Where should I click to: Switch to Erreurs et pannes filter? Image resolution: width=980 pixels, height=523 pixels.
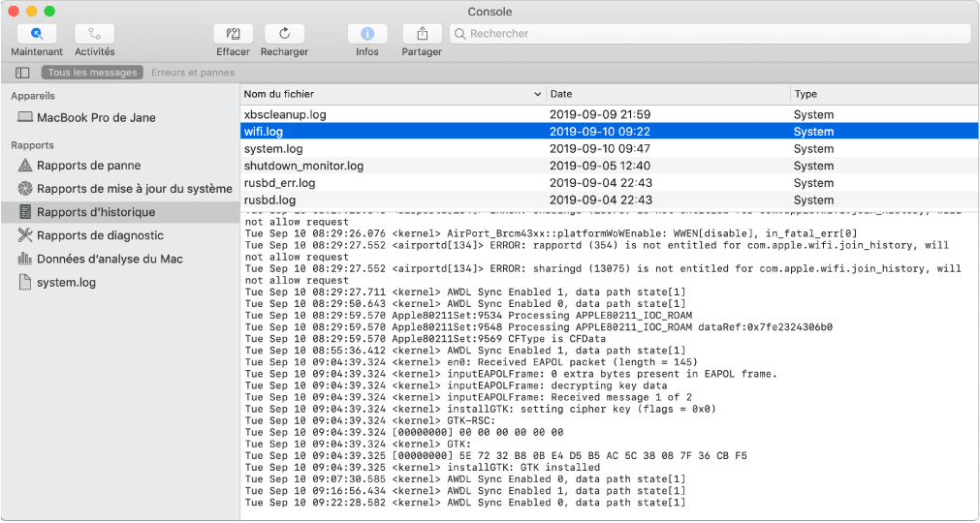pos(193,73)
